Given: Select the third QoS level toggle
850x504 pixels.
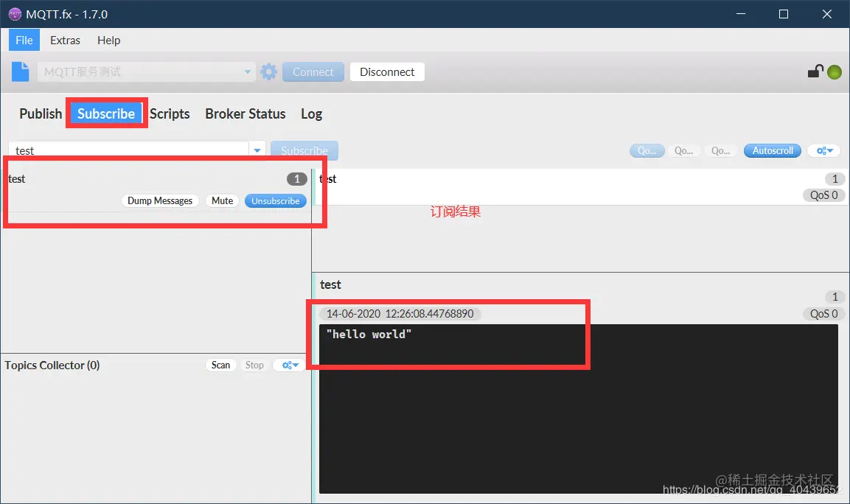Looking at the screenshot, I should pyautogui.click(x=720, y=150).
